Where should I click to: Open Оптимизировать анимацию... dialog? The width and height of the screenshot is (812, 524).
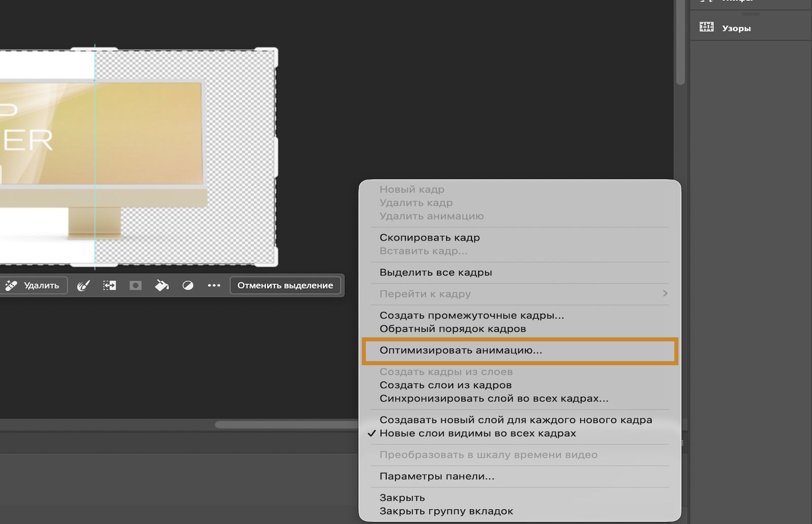[x=520, y=350]
